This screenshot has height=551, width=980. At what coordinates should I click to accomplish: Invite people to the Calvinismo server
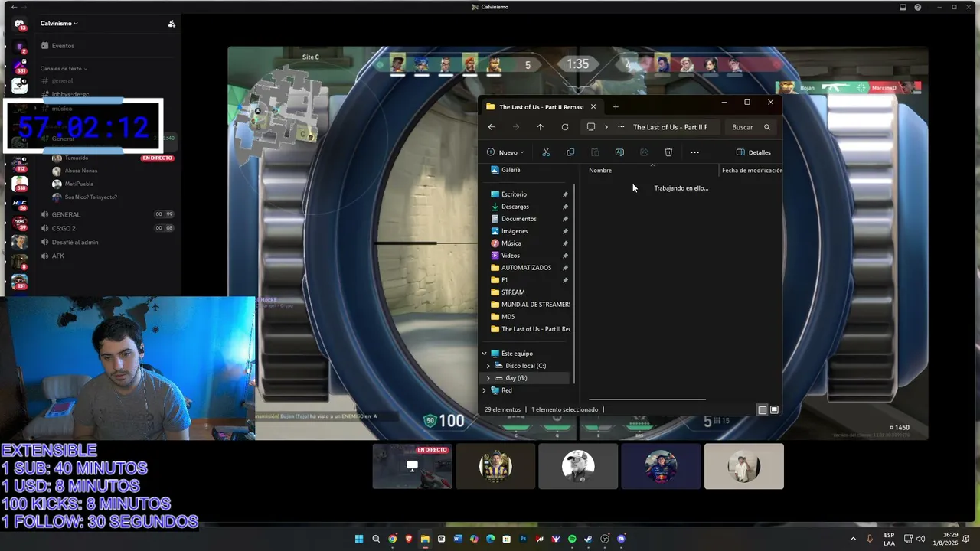pos(171,24)
